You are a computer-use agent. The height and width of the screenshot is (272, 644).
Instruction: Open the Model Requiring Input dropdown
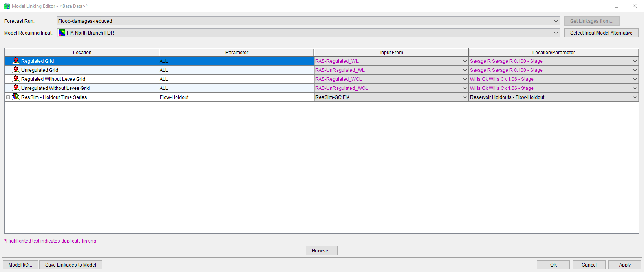556,33
